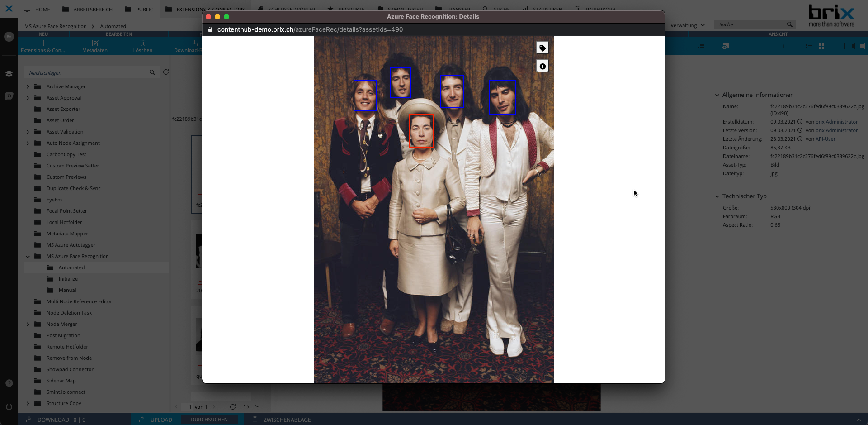Switch to list view icon

click(809, 46)
